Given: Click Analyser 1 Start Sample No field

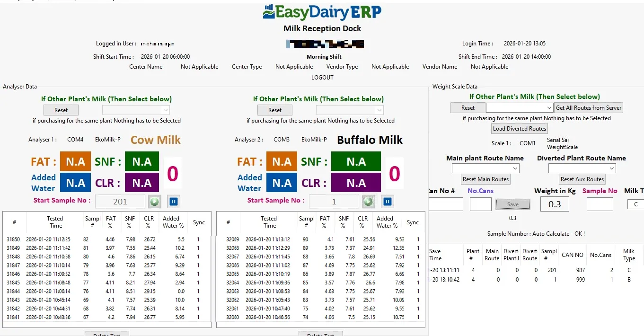Looking at the screenshot, I should pos(120,202).
